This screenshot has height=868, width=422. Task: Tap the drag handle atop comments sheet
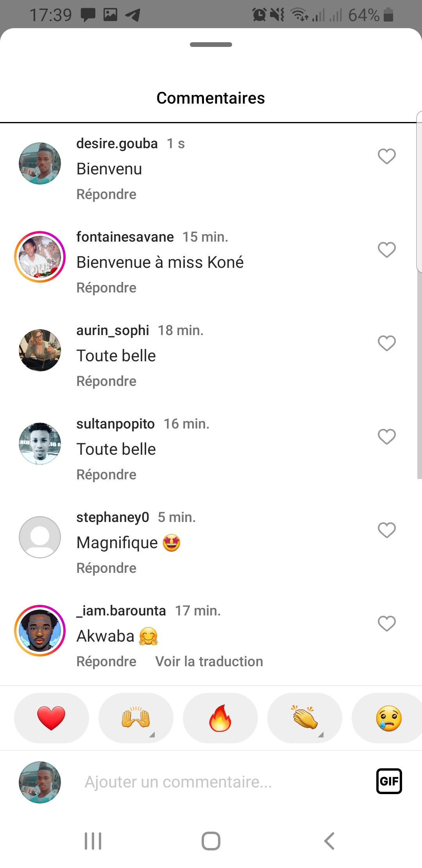point(211,45)
